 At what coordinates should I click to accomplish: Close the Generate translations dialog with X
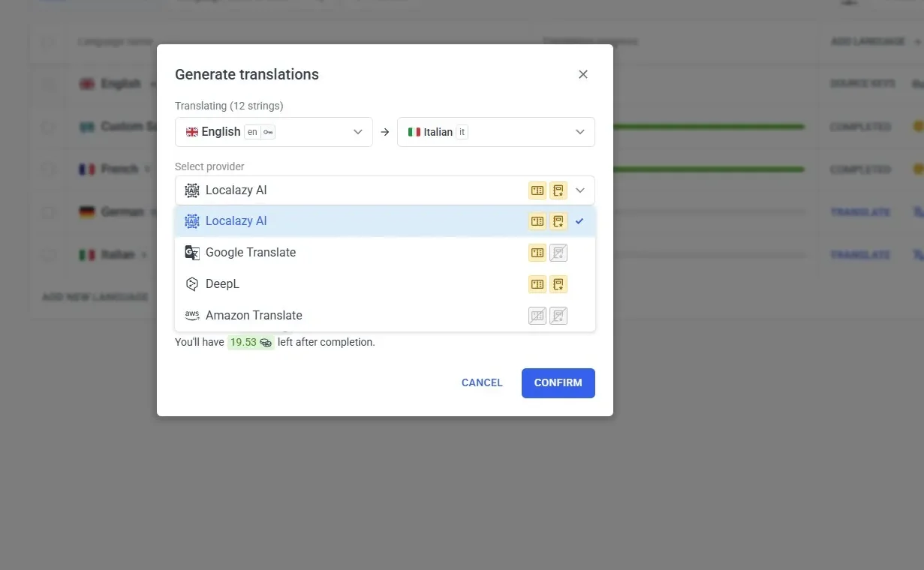pos(583,74)
